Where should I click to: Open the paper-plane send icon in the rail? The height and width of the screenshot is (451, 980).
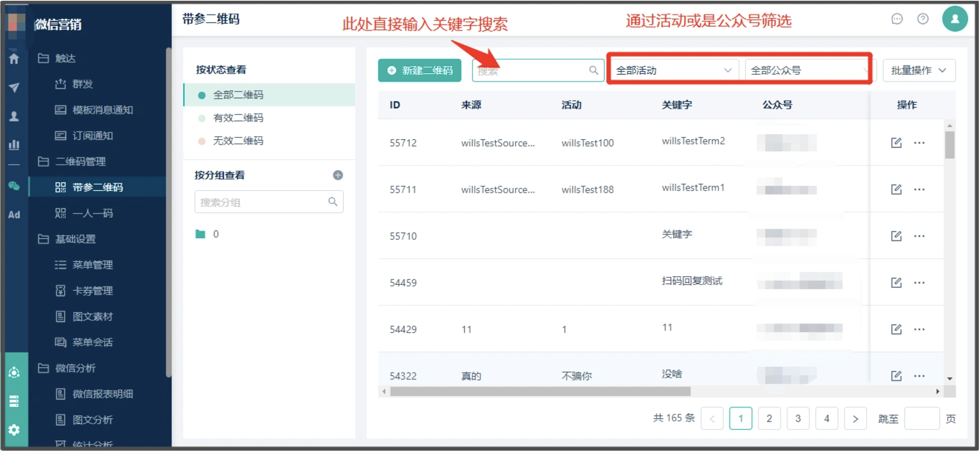tap(14, 87)
